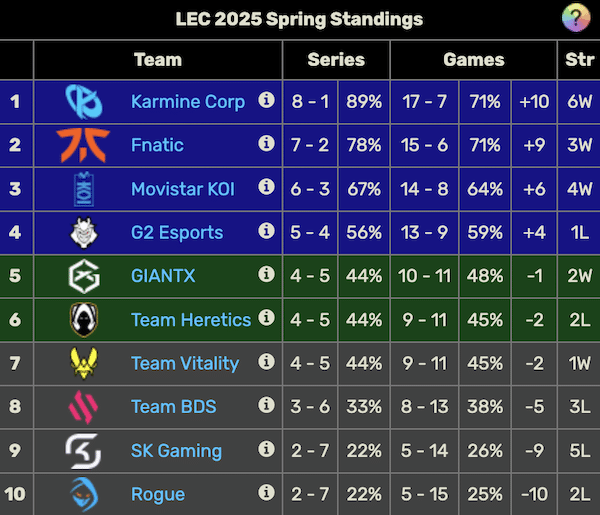Image resolution: width=600 pixels, height=515 pixels.
Task: Click the GIANTX team logo
Action: tap(82, 276)
